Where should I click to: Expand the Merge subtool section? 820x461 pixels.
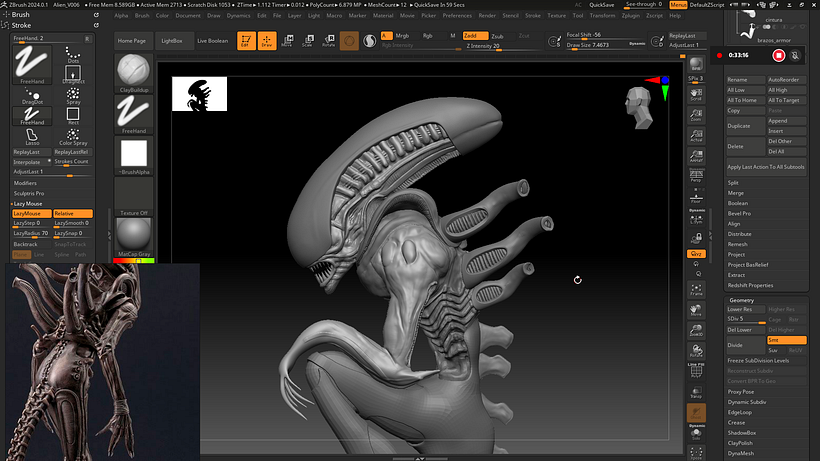735,193
